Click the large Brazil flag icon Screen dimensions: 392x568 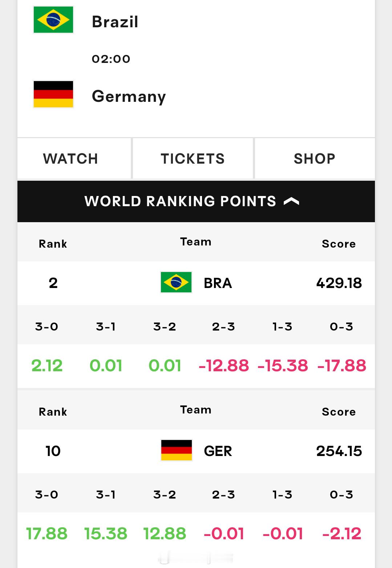[x=53, y=20]
